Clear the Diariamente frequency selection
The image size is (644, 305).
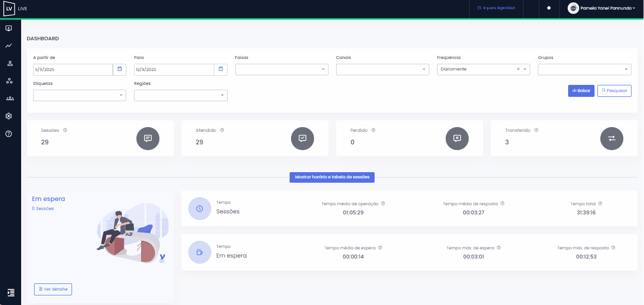pos(518,69)
